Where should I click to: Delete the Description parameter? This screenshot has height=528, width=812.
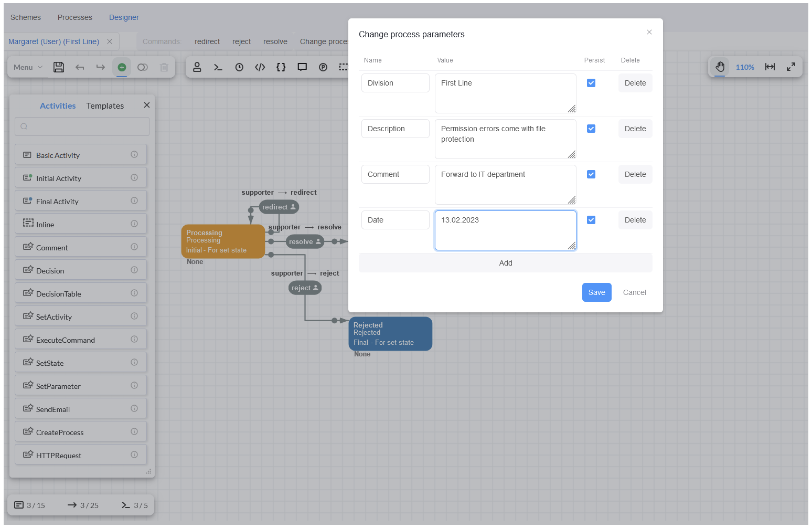coord(635,129)
